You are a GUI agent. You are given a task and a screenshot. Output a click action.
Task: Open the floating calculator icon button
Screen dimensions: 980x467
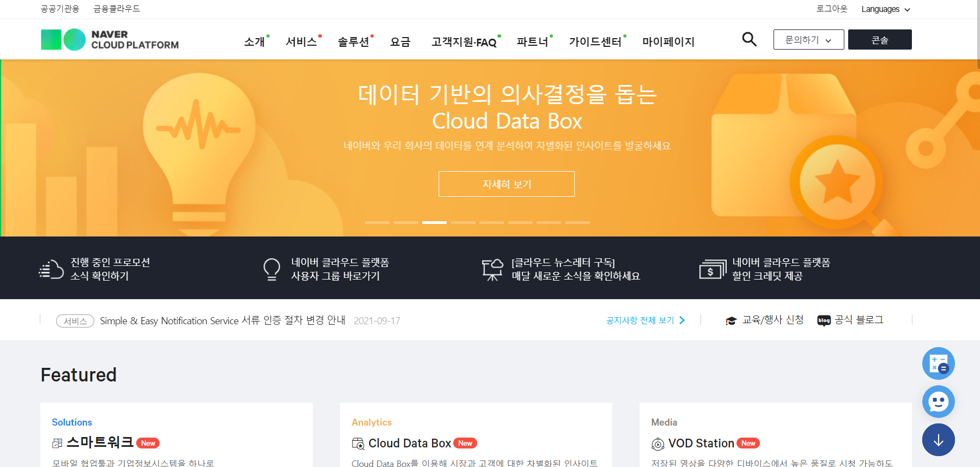(938, 363)
